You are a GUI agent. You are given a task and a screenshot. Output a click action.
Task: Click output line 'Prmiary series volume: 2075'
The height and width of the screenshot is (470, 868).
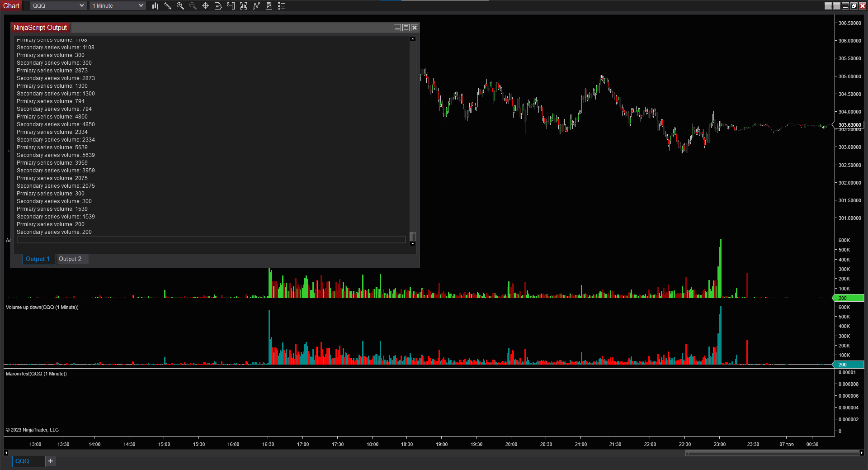tap(52, 178)
